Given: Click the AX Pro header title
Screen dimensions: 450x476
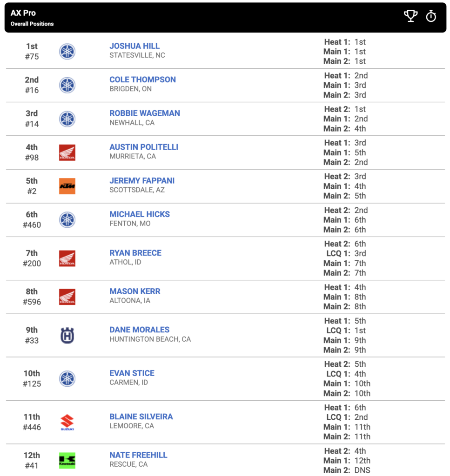Looking at the screenshot, I should coord(23,13).
